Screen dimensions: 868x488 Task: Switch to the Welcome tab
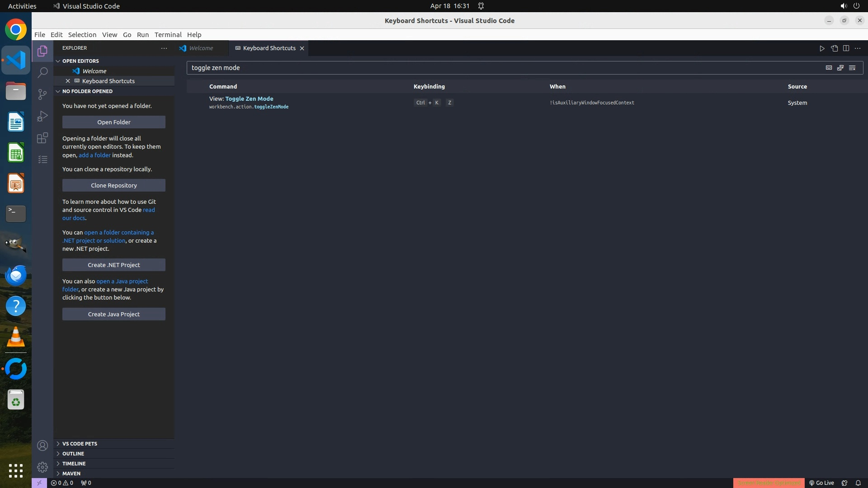click(201, 48)
